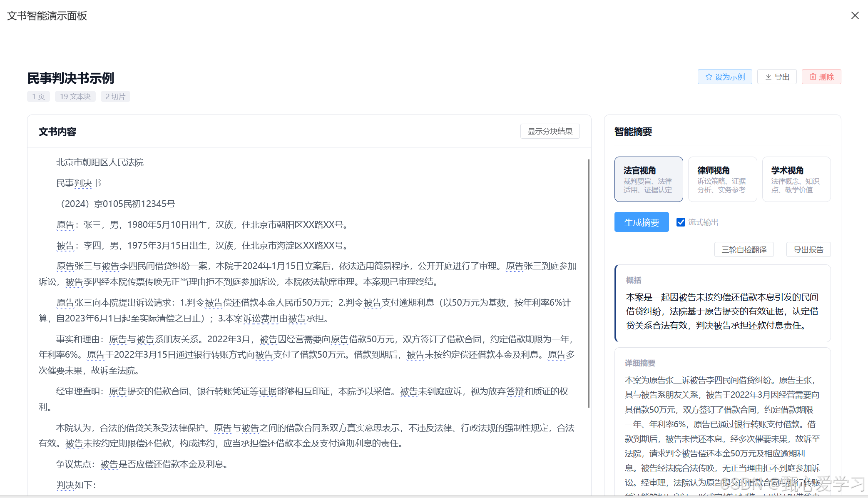Click the document content scrollbar
Viewport: 868px width, 498px height.
tap(589, 283)
